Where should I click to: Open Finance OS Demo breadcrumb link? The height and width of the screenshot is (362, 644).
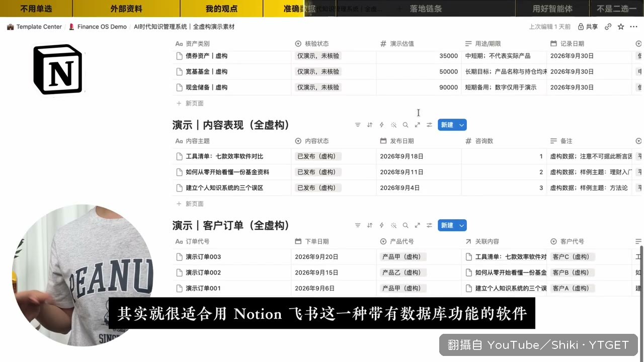point(98,27)
